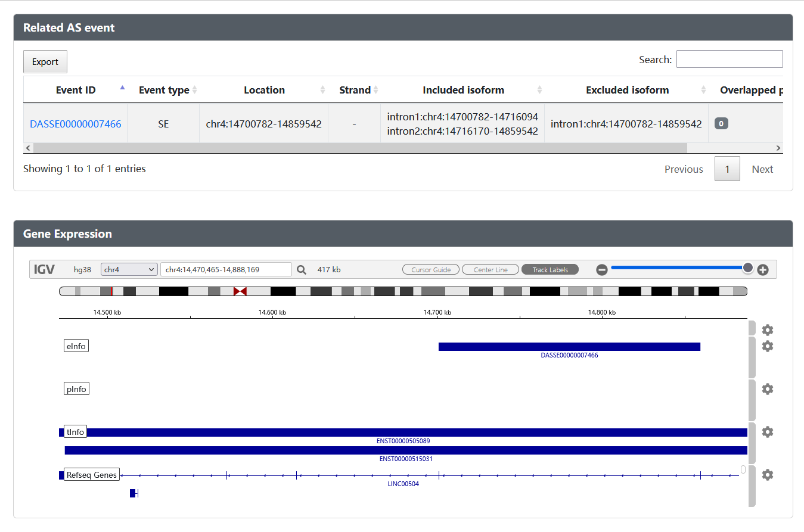The width and height of the screenshot is (804, 532).
Task: Click the Next pagination link
Action: tap(762, 169)
